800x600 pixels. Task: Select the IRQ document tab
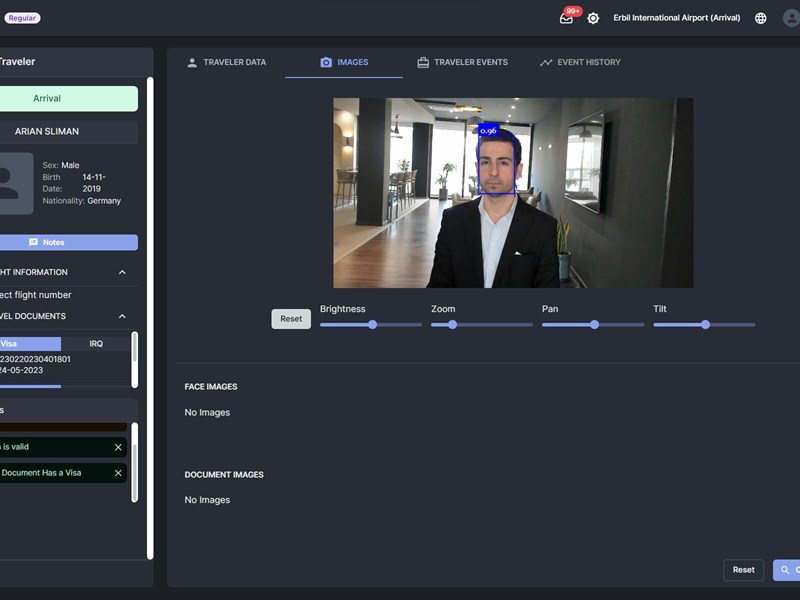tap(96, 344)
